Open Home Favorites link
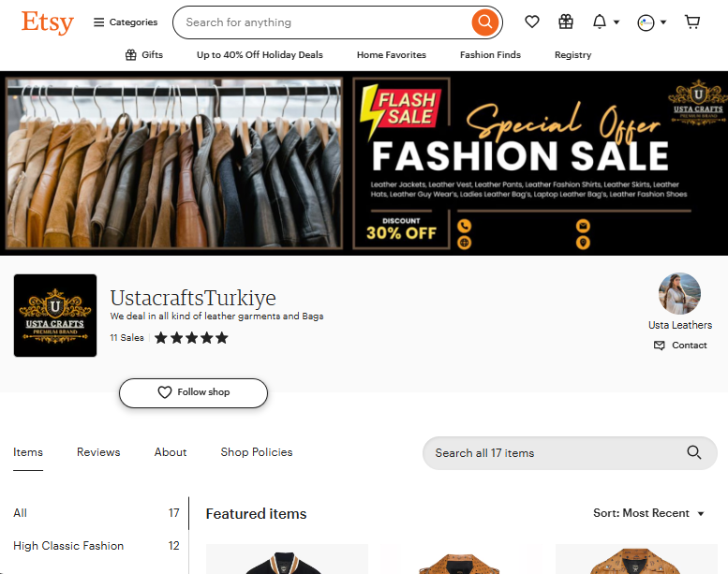Image resolution: width=728 pixels, height=574 pixels. click(x=392, y=54)
